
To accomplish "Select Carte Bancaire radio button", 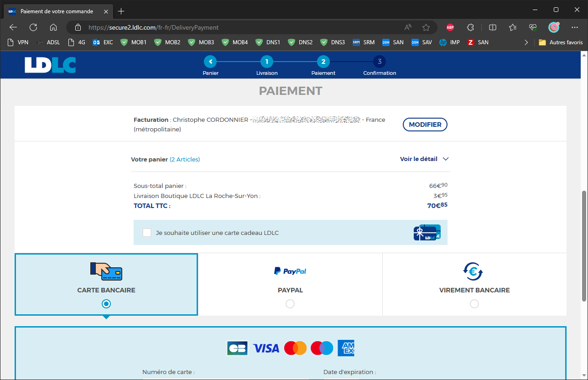I will pyautogui.click(x=106, y=304).
